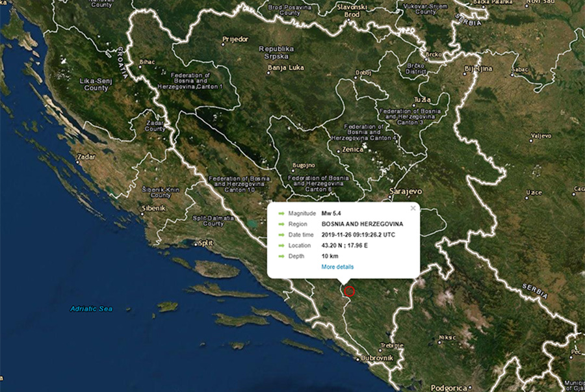Image resolution: width=585 pixels, height=392 pixels.
Task: Click the 43.20 N ; 17.96 E coordinates
Action: tap(344, 246)
